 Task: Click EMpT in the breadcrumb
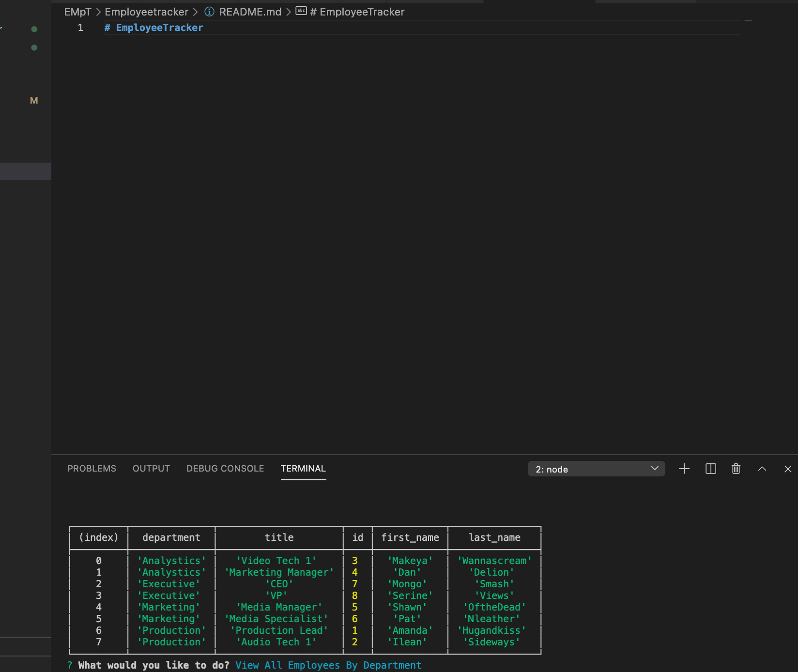click(77, 12)
